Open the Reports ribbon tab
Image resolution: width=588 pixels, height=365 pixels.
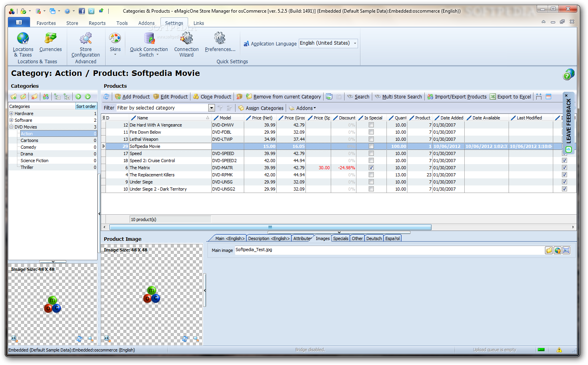click(97, 23)
